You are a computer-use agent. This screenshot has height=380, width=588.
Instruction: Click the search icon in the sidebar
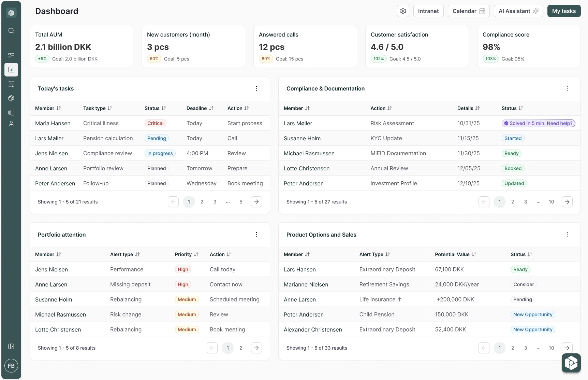(11, 31)
